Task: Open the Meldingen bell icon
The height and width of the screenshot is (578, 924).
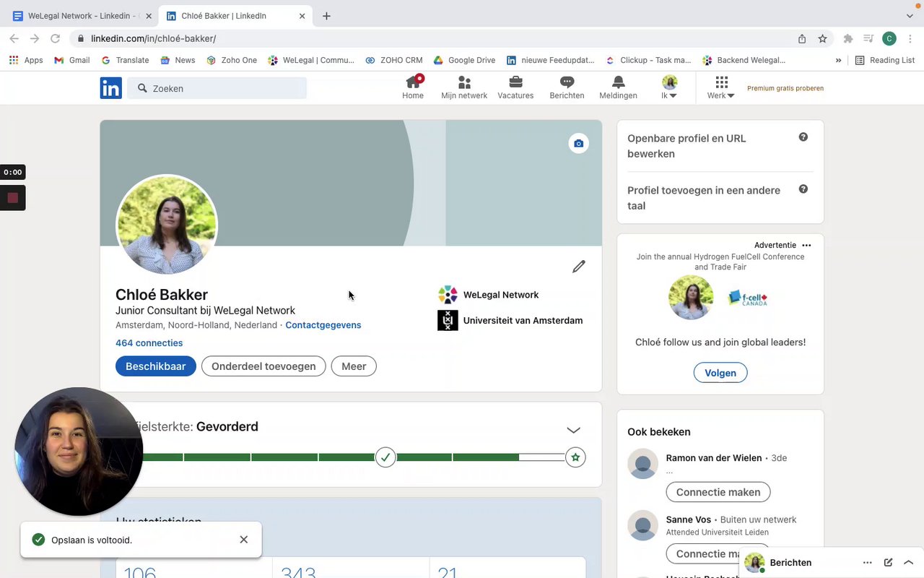Action: point(618,87)
